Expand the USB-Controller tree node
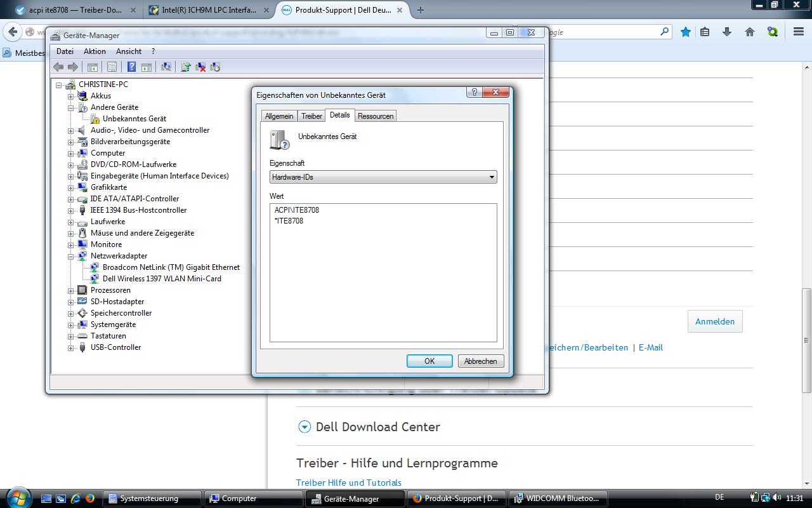The height and width of the screenshot is (508, 812). coord(71,347)
